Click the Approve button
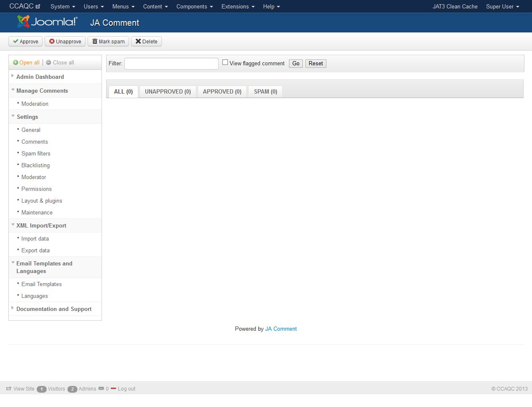532x407 pixels. [x=25, y=41]
